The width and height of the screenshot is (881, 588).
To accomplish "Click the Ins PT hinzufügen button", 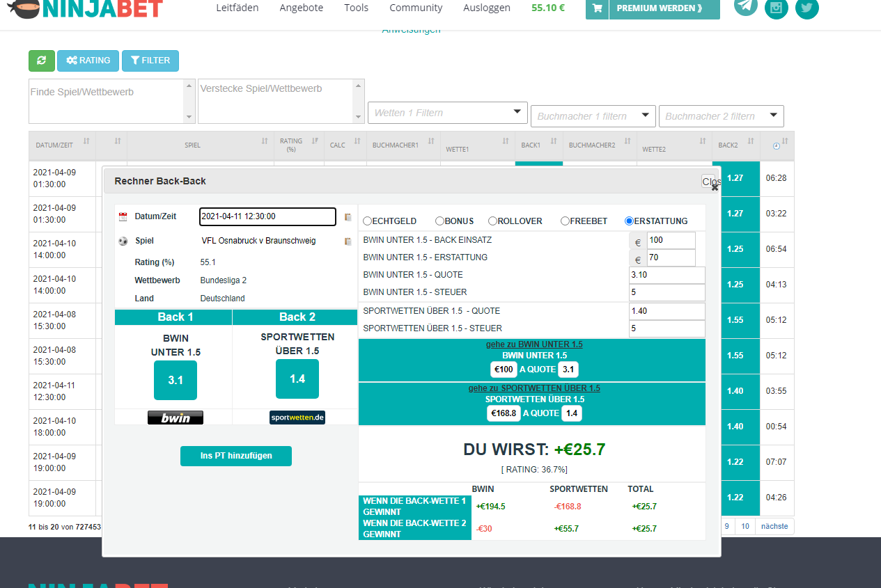I will pyautogui.click(x=235, y=456).
